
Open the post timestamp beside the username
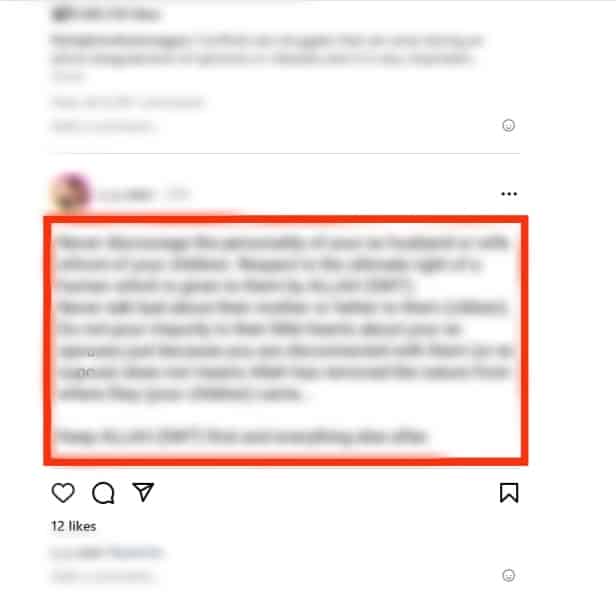pyautogui.click(x=177, y=194)
